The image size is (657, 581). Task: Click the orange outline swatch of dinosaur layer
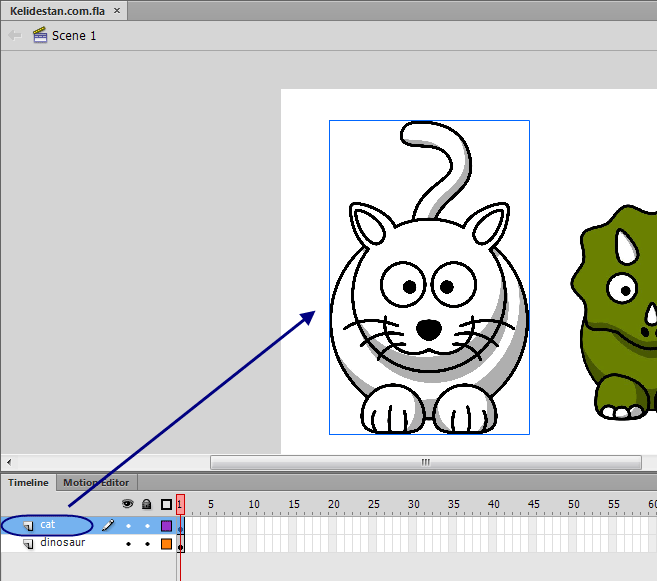pos(166,544)
